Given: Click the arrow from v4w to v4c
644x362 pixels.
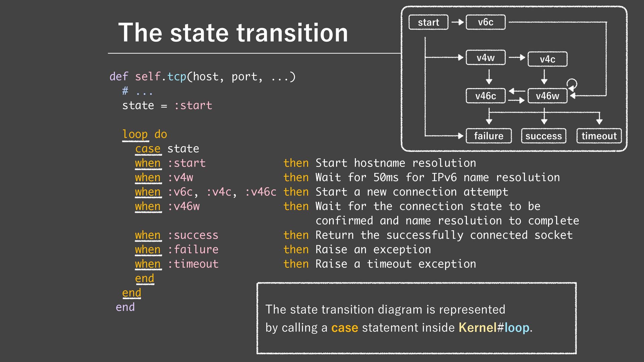Looking at the screenshot, I should tap(517, 58).
